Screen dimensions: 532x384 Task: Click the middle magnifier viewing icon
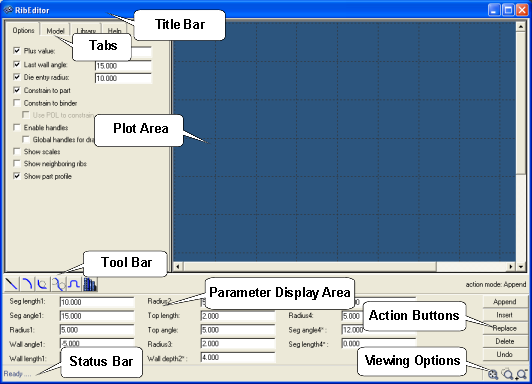(x=508, y=374)
